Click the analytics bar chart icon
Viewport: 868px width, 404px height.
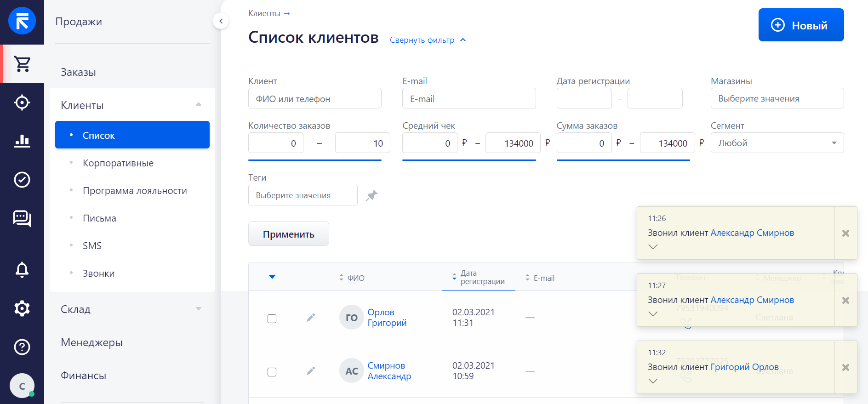pos(22,141)
